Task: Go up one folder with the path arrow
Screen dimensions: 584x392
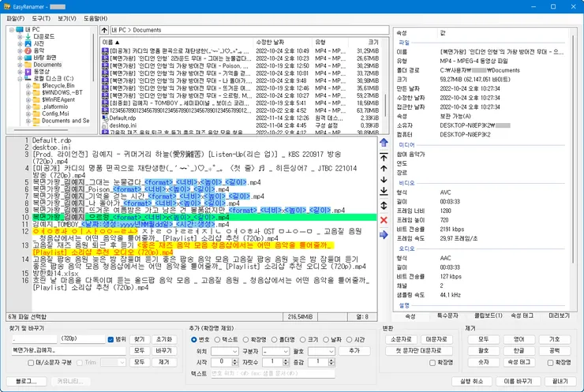Action: [104, 30]
